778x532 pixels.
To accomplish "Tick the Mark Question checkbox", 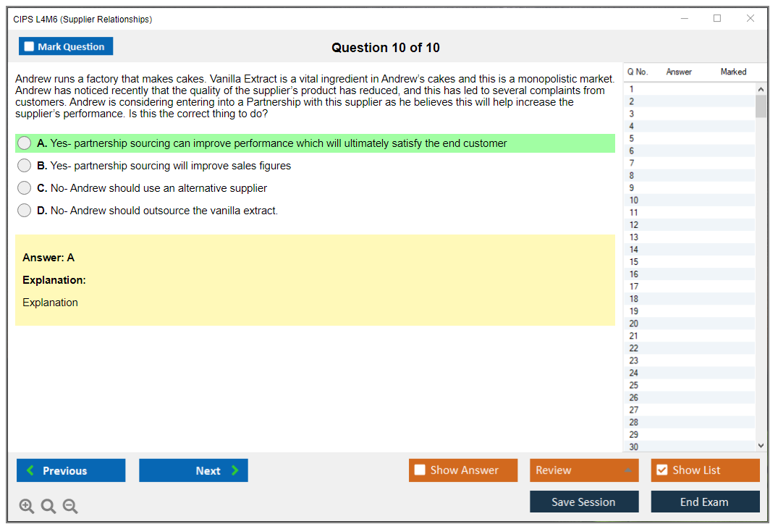I will (x=30, y=46).
